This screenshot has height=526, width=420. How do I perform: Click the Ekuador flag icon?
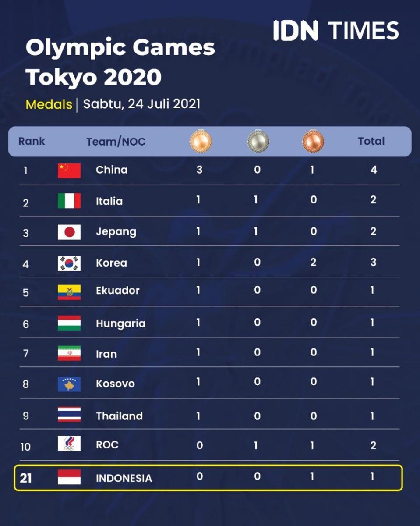pyautogui.click(x=69, y=292)
